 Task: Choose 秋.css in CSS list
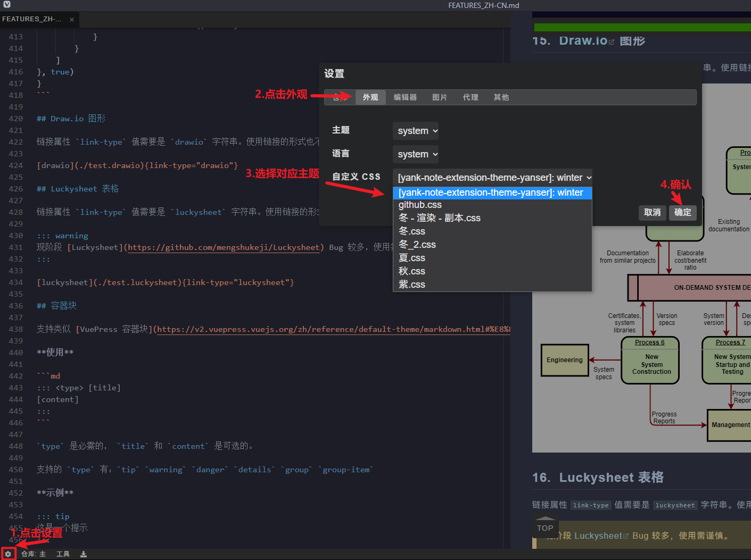(x=492, y=271)
